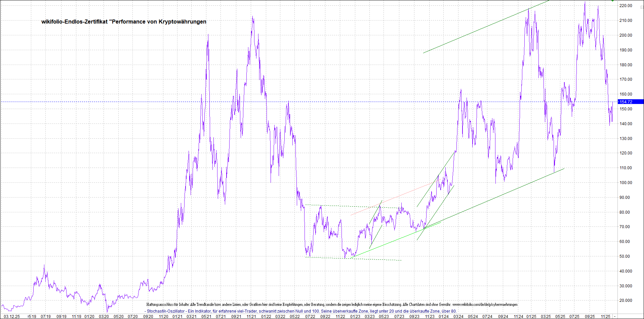Click the 01|23 date axis label
Screen dimensions: 644x319
[x=355, y=316]
